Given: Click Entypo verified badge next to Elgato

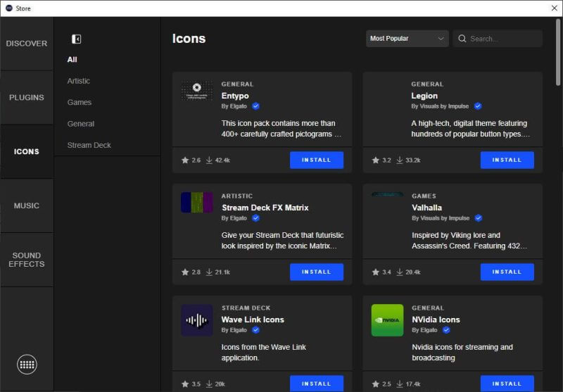Looking at the screenshot, I should point(255,106).
